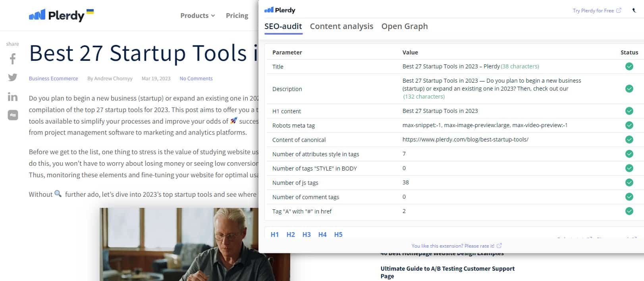644x281 pixels.
Task: Share the article on Twitter
Action: click(x=13, y=78)
